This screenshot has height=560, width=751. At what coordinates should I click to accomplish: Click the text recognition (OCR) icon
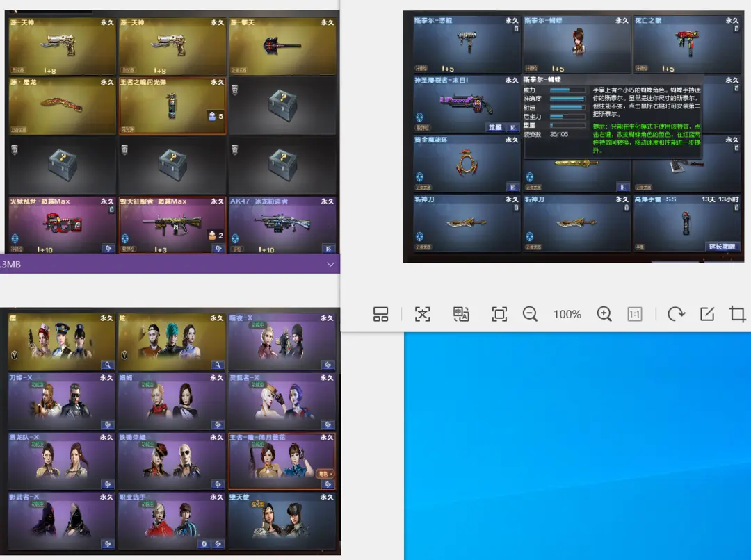pos(422,314)
